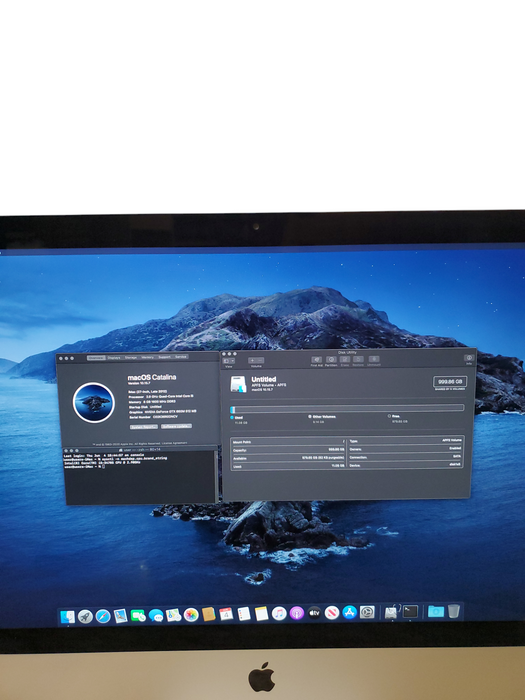Open Calendar from the Dock
The width and height of the screenshot is (525, 700).
click(226, 614)
